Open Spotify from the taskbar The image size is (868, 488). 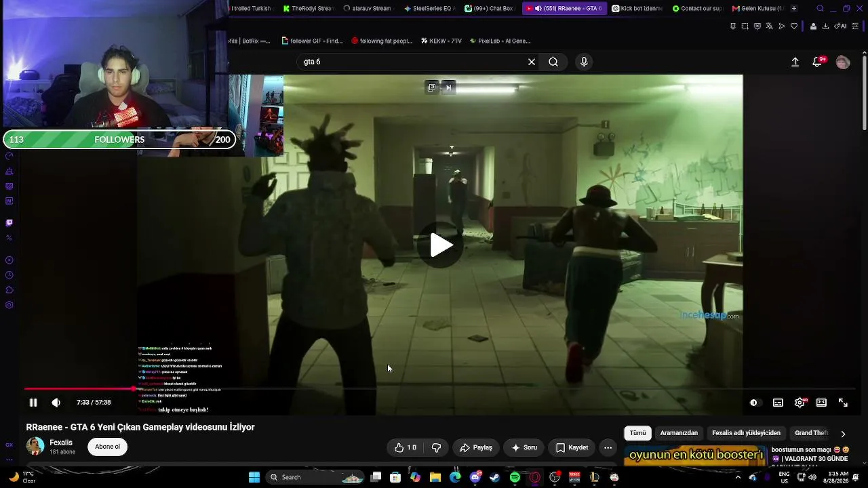click(x=515, y=477)
